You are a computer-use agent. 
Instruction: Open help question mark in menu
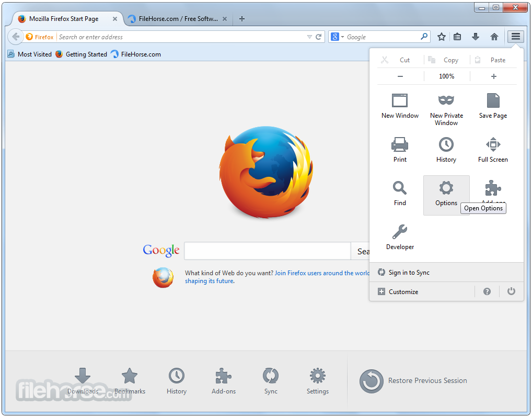(x=487, y=291)
